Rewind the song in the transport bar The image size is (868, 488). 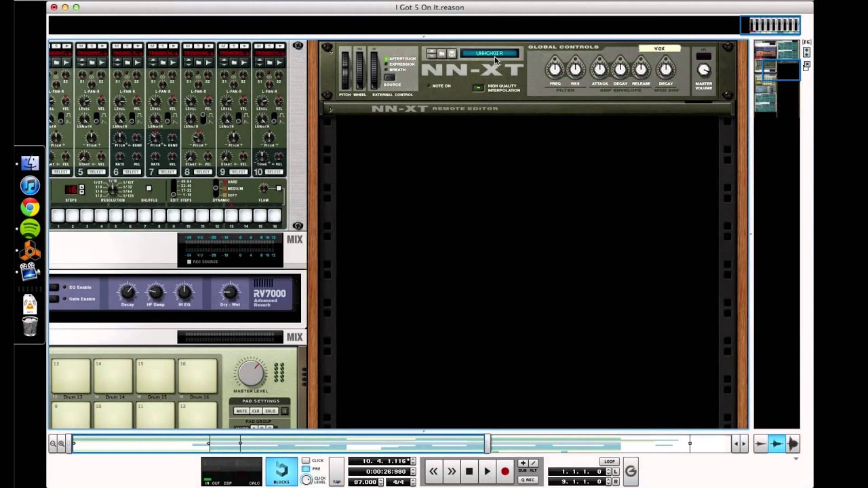(433, 472)
